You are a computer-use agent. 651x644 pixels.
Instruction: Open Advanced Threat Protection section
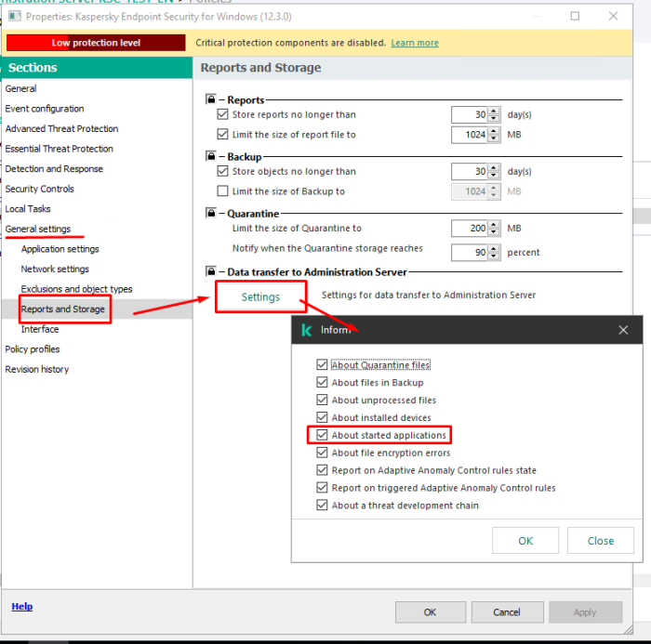pos(61,128)
